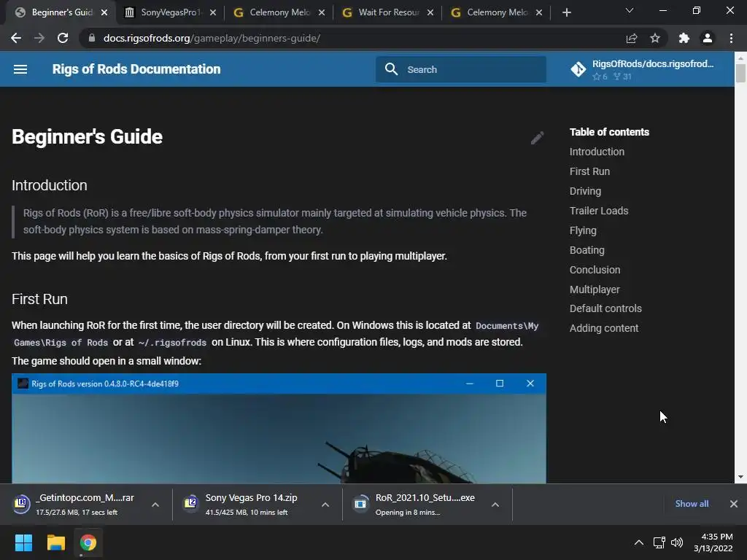Jump to Default controls section

pos(605,308)
